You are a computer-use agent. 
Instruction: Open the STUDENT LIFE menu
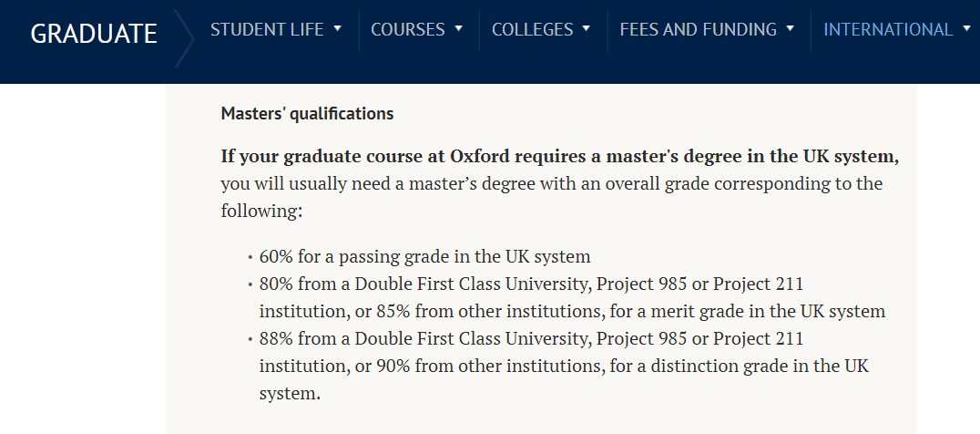pos(267,29)
